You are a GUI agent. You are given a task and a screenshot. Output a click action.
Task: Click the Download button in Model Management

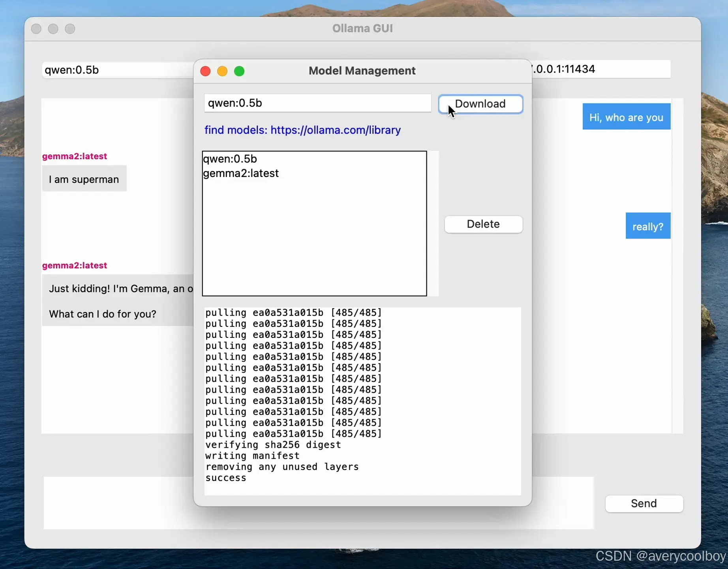tap(480, 104)
